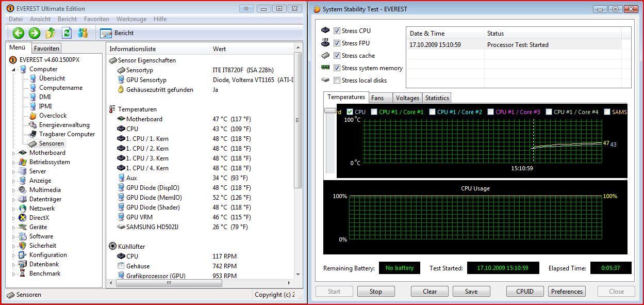Enable CPU #1 / Core #2 graph checkbox
The width and height of the screenshot is (644, 305).
(x=432, y=111)
